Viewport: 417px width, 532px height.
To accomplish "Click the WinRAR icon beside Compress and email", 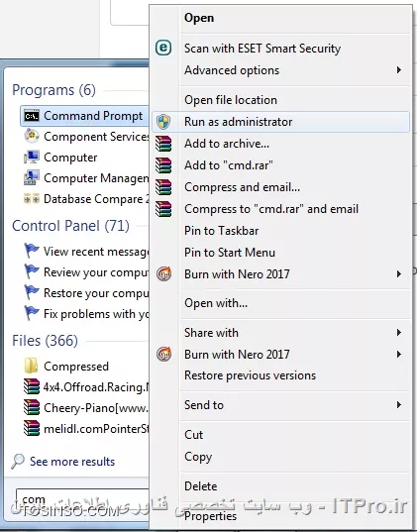I will [x=163, y=187].
